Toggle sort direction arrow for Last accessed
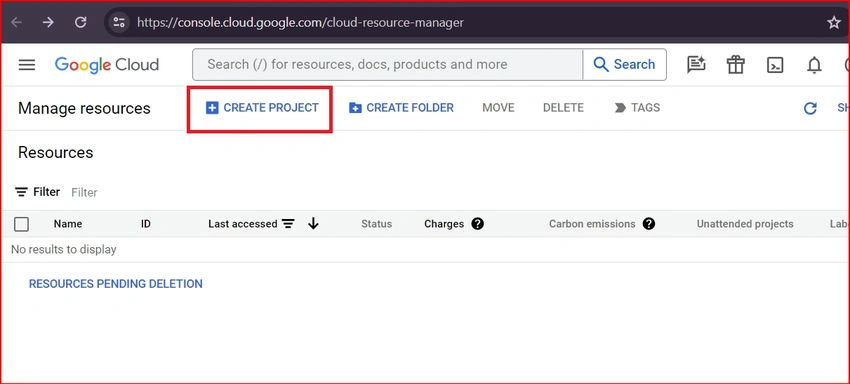Viewport: 850px width, 384px height. (313, 223)
